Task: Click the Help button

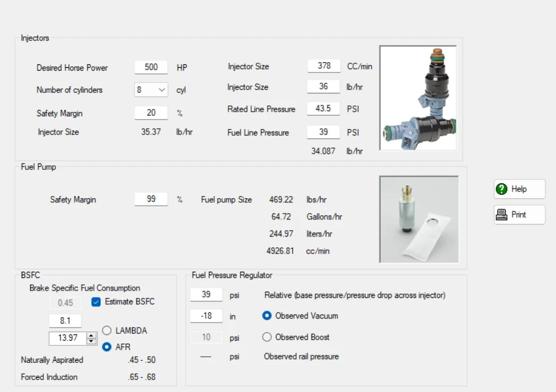Action: tap(520, 189)
